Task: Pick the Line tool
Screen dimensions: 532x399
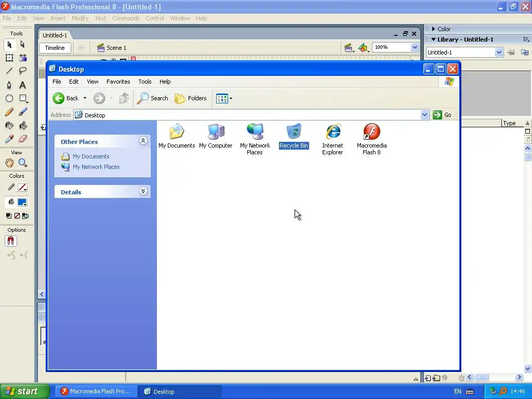Action: pyautogui.click(x=9, y=71)
